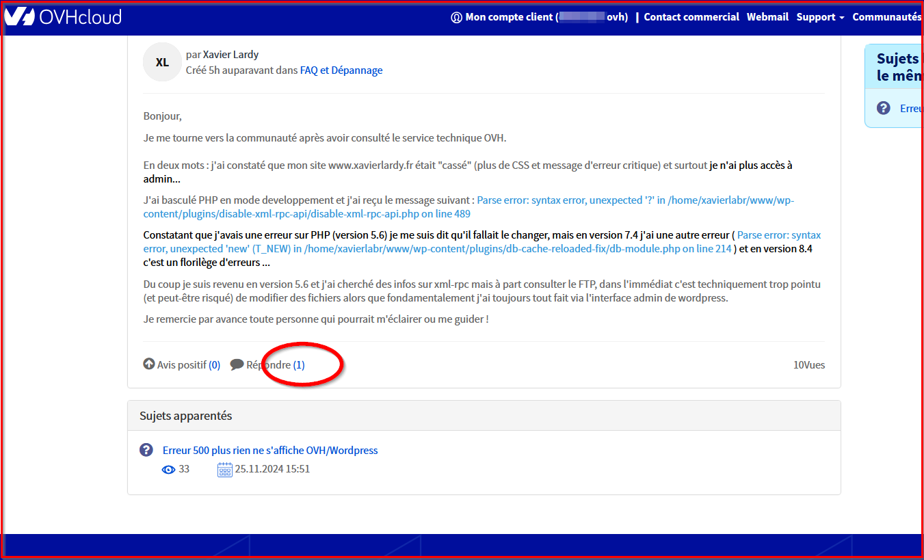Click the OVHcloud logo
The width and height of the screenshot is (924, 560).
coord(63,17)
